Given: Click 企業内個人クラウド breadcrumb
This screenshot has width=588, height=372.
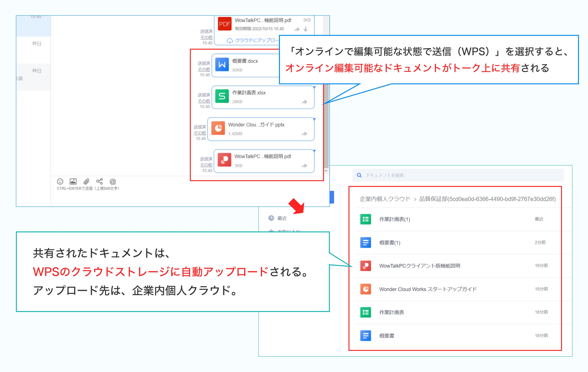Looking at the screenshot, I should point(385,199).
